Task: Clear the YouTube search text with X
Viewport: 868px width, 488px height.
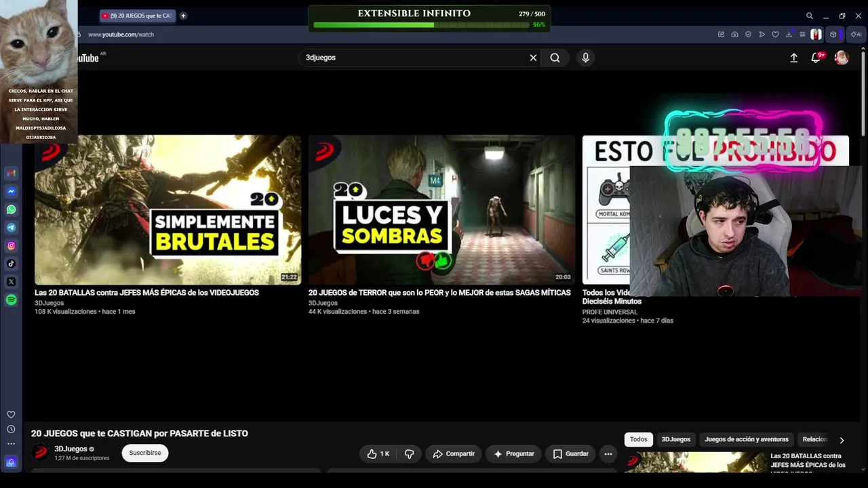Action: coord(533,58)
